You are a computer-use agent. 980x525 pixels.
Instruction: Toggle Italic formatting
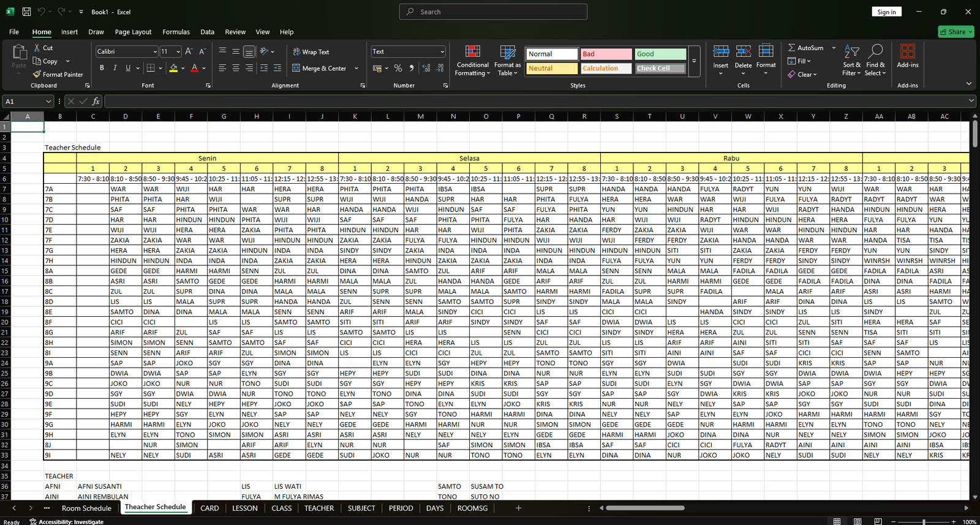115,68
